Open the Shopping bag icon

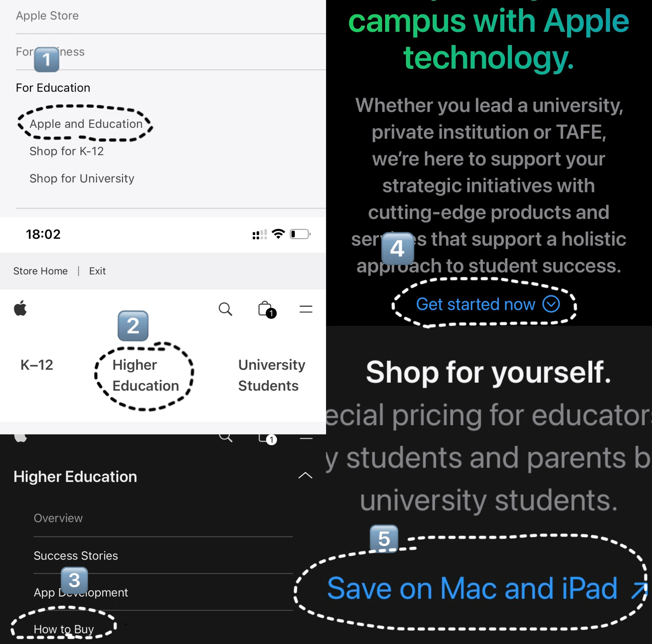tap(267, 310)
